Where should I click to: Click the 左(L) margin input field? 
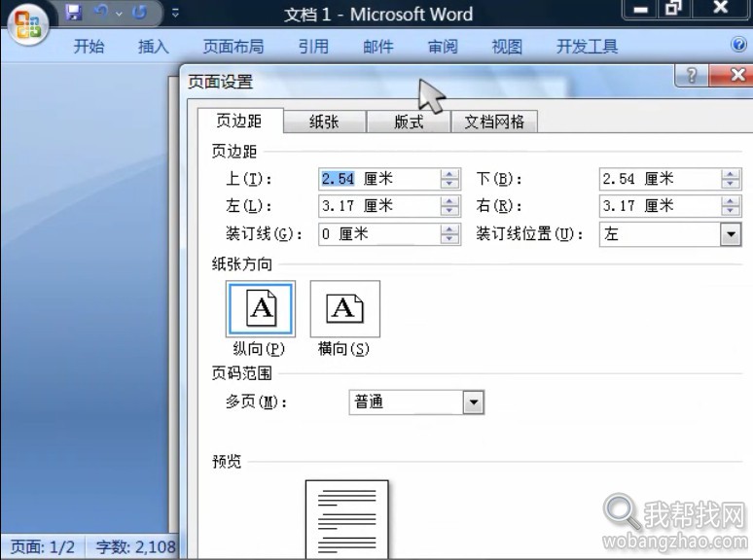378,206
